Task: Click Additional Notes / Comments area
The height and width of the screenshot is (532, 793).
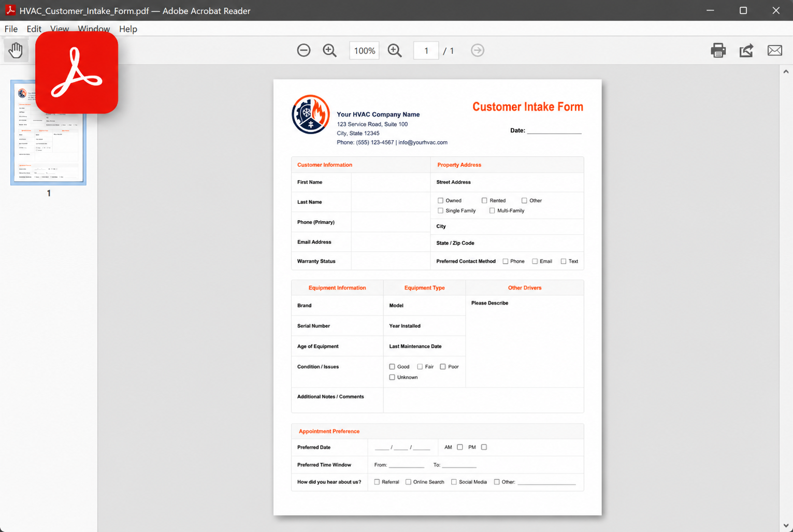Action: click(483, 400)
